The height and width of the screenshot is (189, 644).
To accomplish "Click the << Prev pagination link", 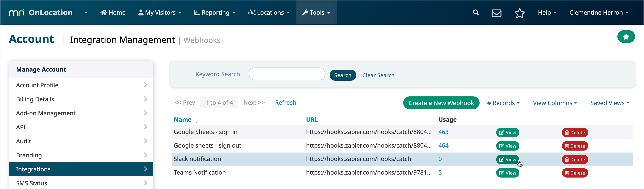I will click(185, 103).
